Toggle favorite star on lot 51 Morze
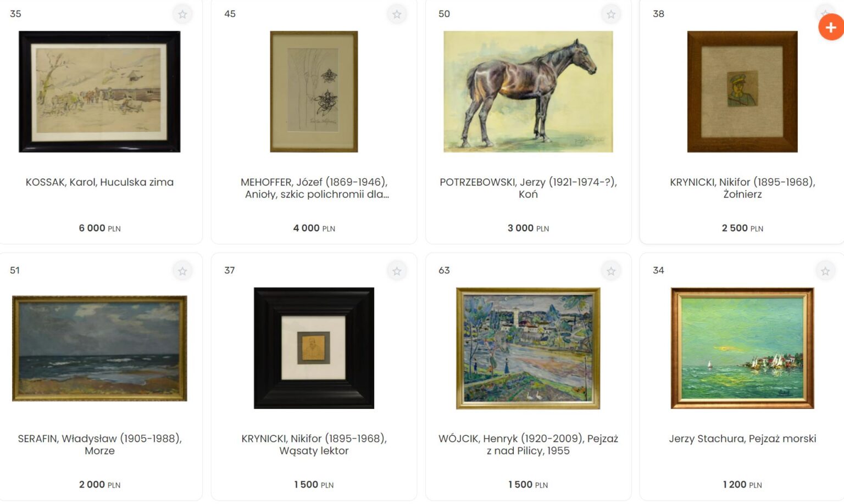The width and height of the screenshot is (844, 504). (x=182, y=271)
